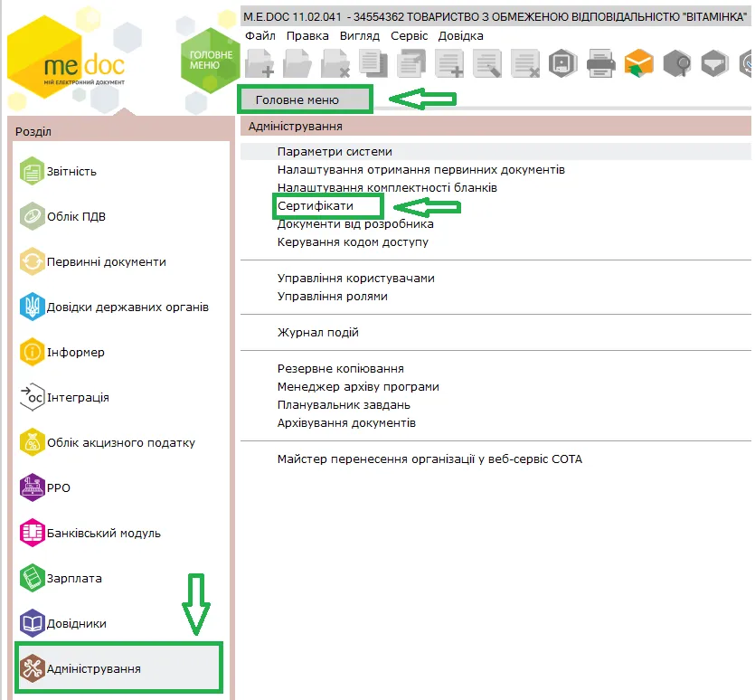Click the filter funnel hexagon icon
This screenshot has width=755, height=700.
click(x=714, y=63)
